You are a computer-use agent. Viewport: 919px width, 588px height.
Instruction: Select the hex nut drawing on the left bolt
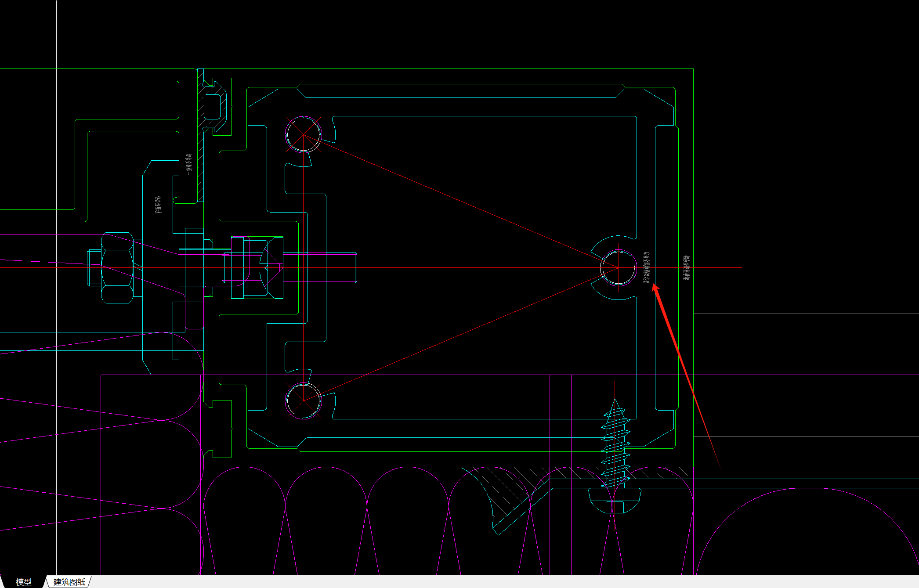coord(117,268)
